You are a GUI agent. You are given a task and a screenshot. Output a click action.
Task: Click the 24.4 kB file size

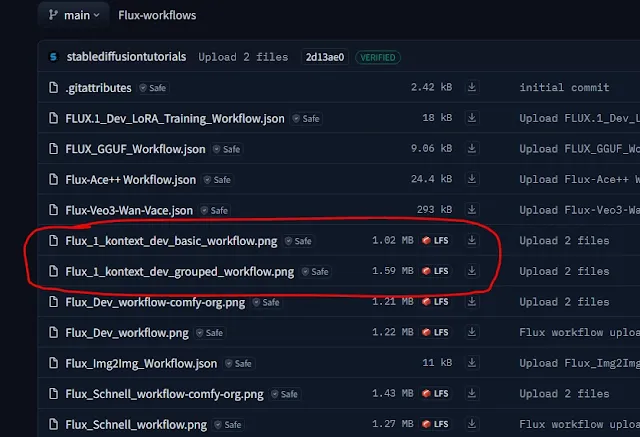pyautogui.click(x=431, y=179)
